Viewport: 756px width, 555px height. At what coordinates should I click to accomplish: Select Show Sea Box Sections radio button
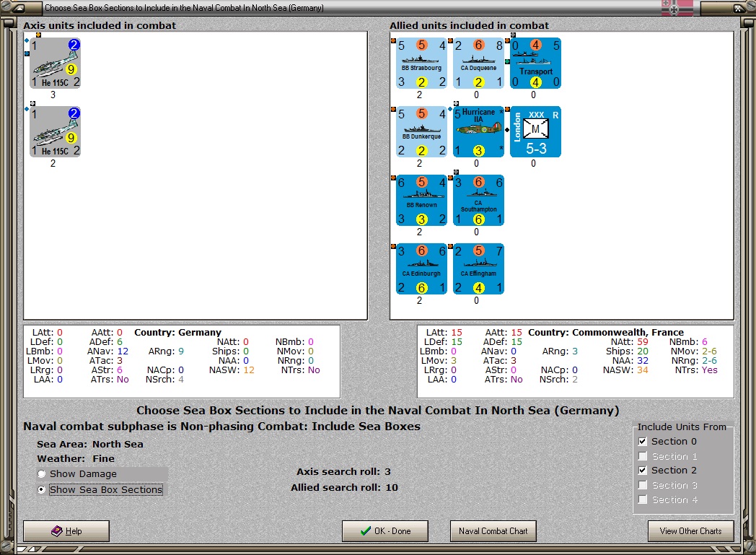tap(41, 489)
